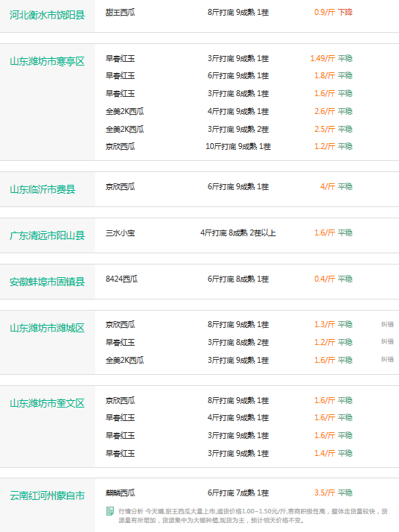Viewport: 399px width, 532px height.
Task: Select 甜王西瓜 variety in 饶阳县 row
Action: 121,13
